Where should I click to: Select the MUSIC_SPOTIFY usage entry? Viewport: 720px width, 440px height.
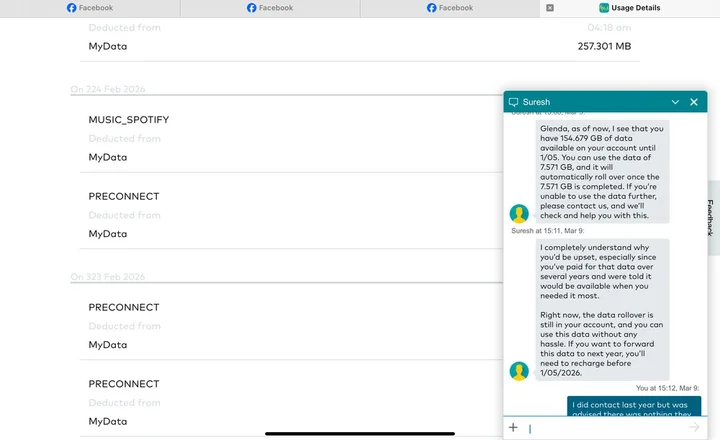pos(129,120)
